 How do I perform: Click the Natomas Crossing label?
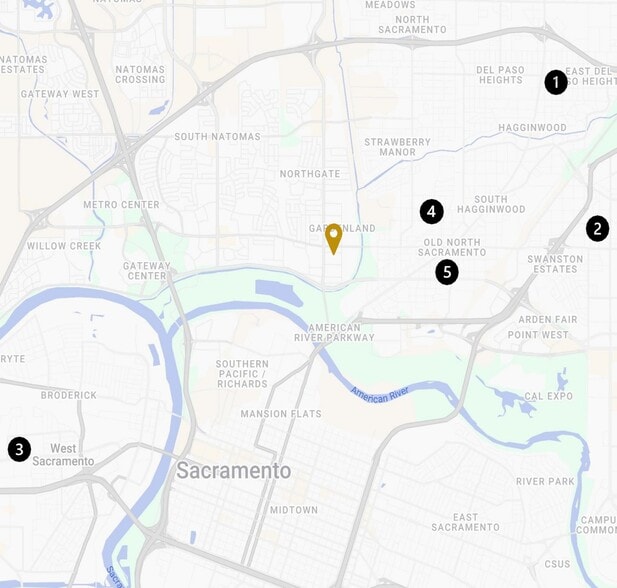coord(140,74)
